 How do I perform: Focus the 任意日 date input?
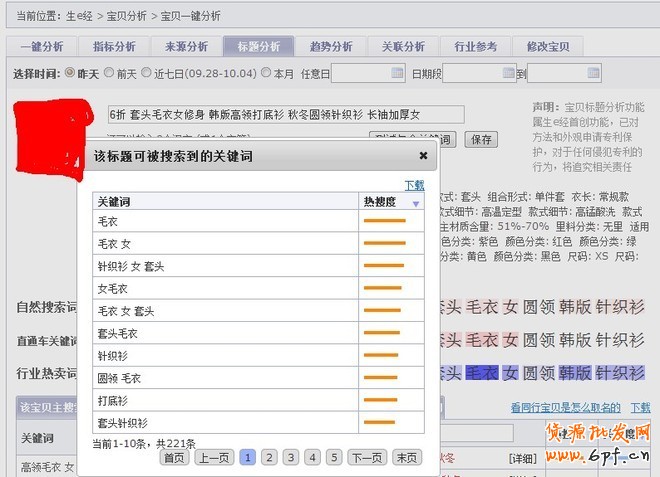pyautogui.click(x=368, y=73)
